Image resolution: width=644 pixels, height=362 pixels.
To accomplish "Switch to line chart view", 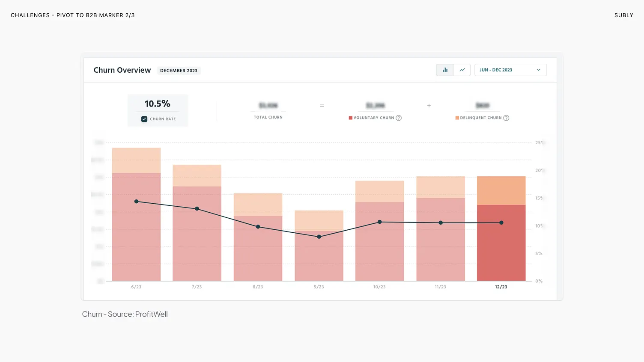I will coord(462,70).
